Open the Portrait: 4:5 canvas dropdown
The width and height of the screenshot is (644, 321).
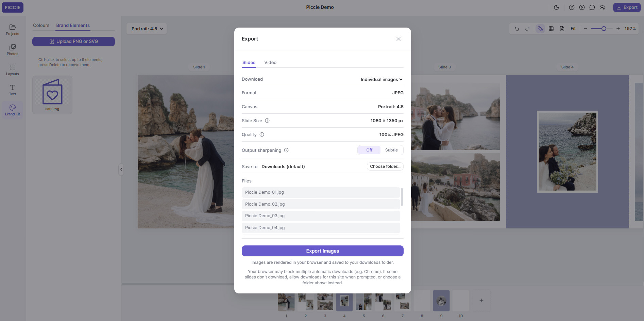[x=147, y=29]
